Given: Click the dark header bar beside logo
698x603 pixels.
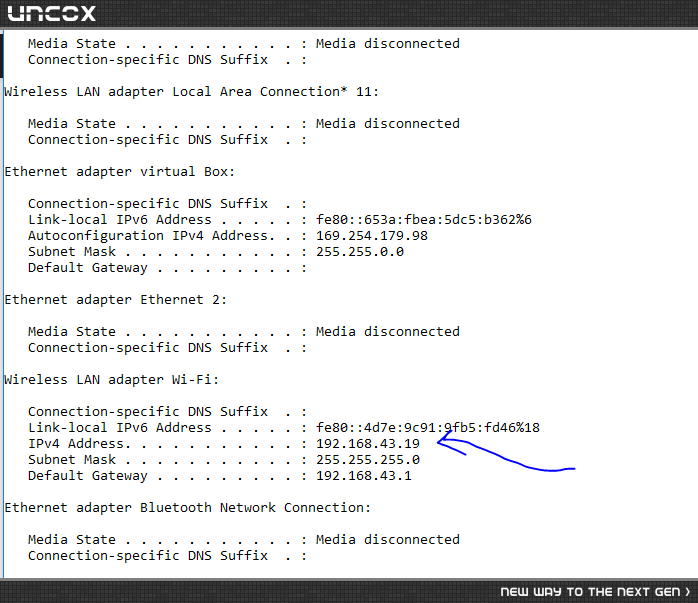Looking at the screenshot, I should coord(396,13).
